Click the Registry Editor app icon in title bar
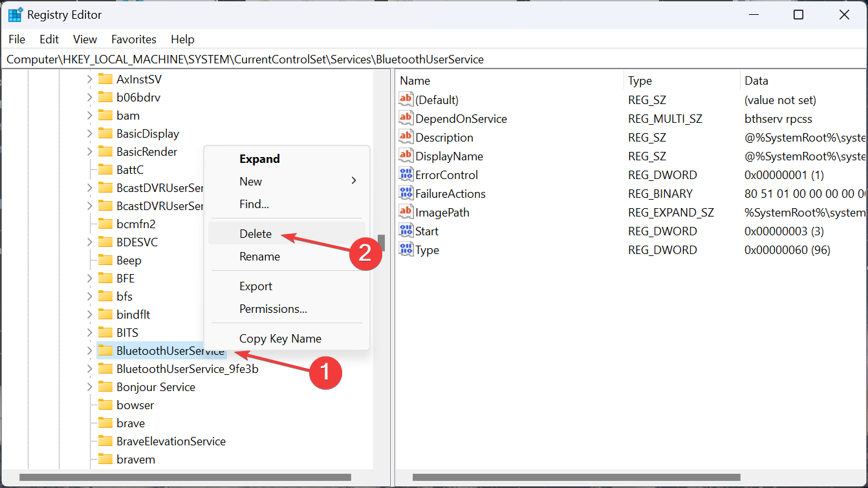Image resolution: width=868 pixels, height=488 pixels. (x=15, y=14)
